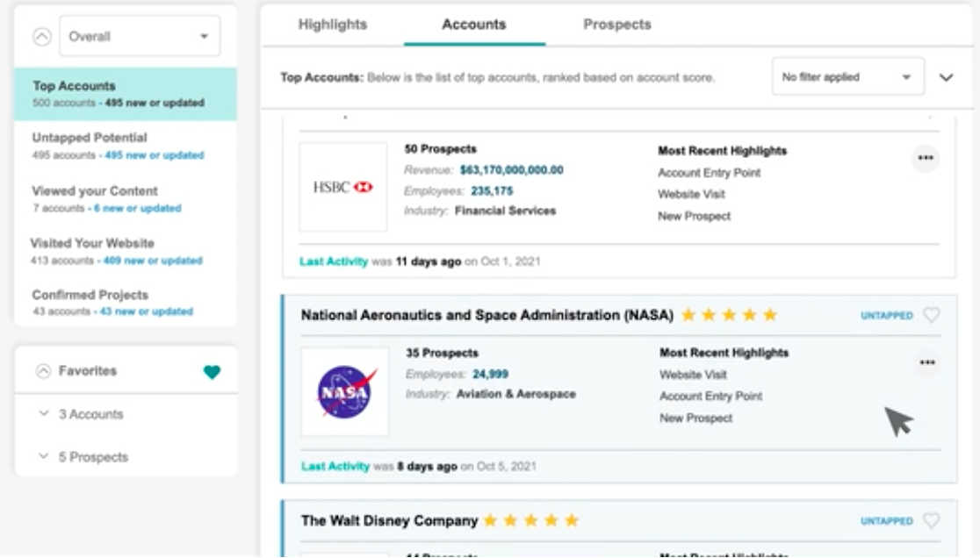The width and height of the screenshot is (980, 558).
Task: Favorite The Walt Disney Company with heart
Action: (x=931, y=520)
